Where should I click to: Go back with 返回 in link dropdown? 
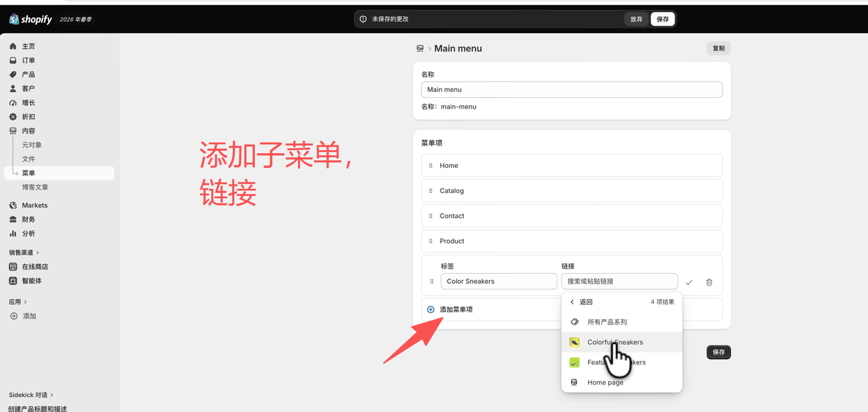point(581,302)
